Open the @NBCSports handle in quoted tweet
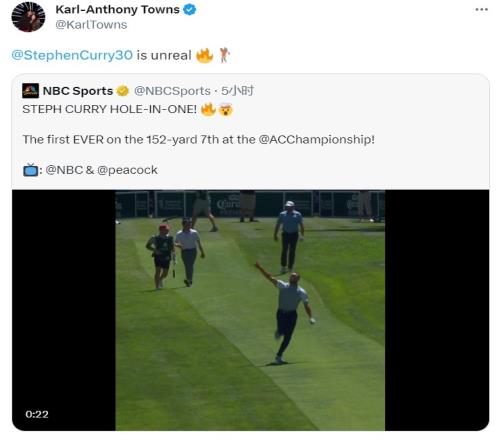500x440 pixels. click(x=172, y=91)
